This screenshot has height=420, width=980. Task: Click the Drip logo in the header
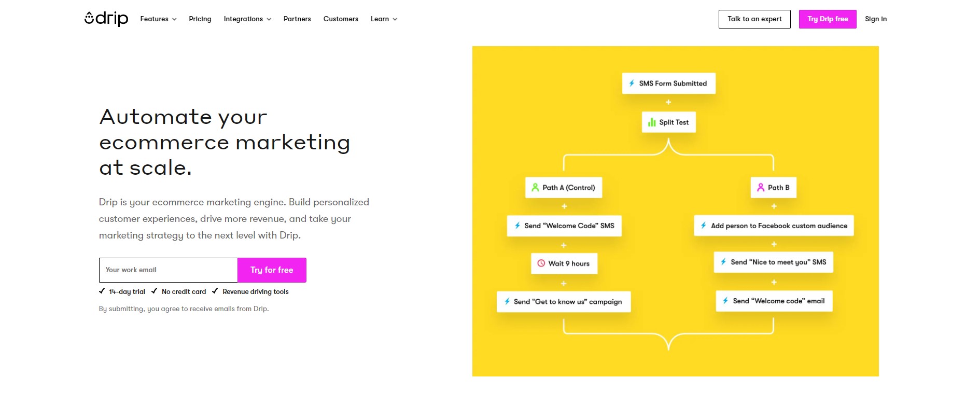(x=106, y=19)
